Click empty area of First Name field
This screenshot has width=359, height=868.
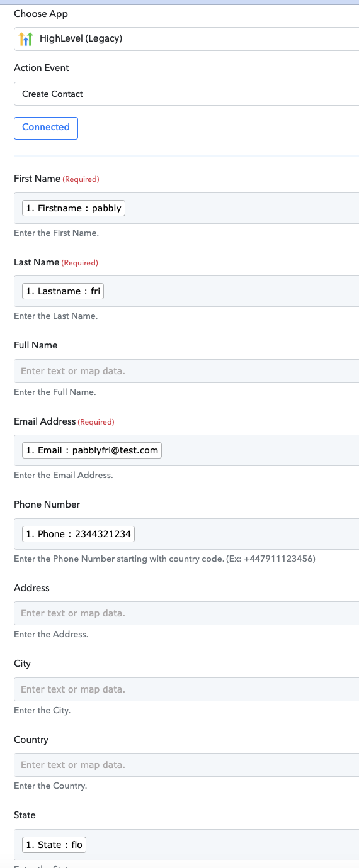click(242, 208)
